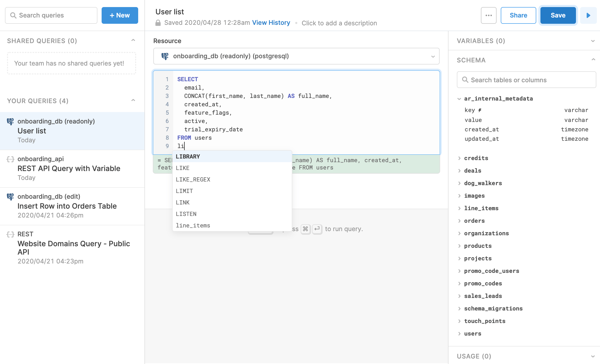Screen dimensions: 600x364
Task: Create a new query with the New button
Action: pyautogui.click(x=120, y=15)
